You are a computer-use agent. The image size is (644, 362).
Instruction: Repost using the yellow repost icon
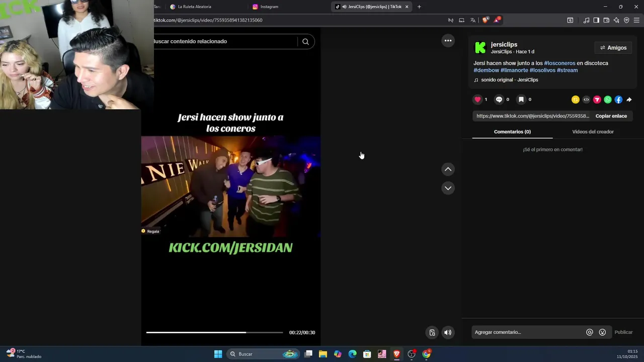point(576,100)
